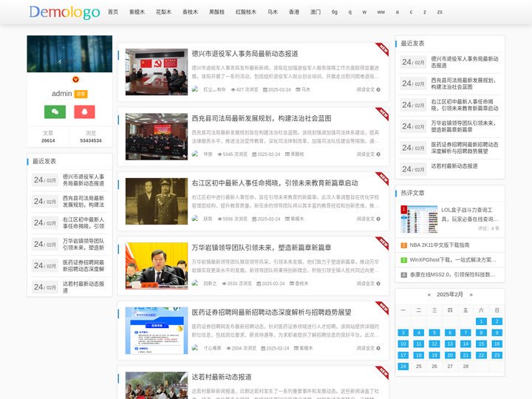
Task: Click the verified badge under the profile banner
Action: pyautogui.click(x=75, y=79)
